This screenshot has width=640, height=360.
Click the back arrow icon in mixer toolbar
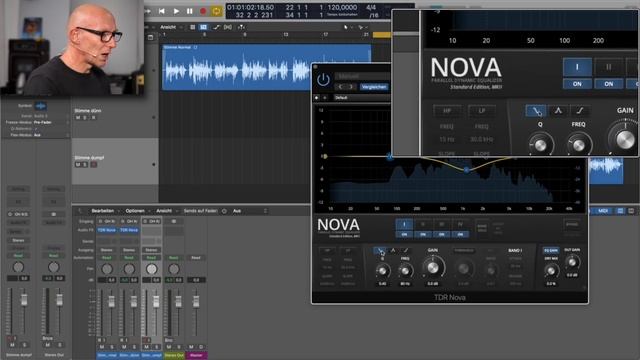coord(80,211)
